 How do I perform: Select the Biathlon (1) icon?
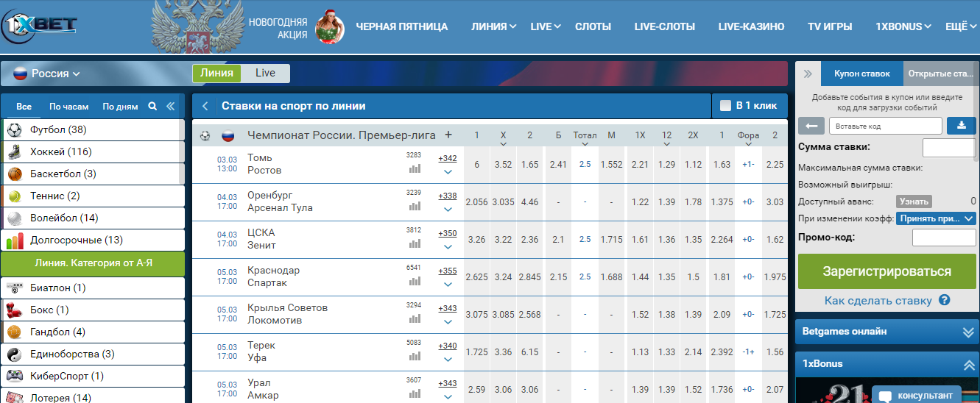tap(15, 288)
